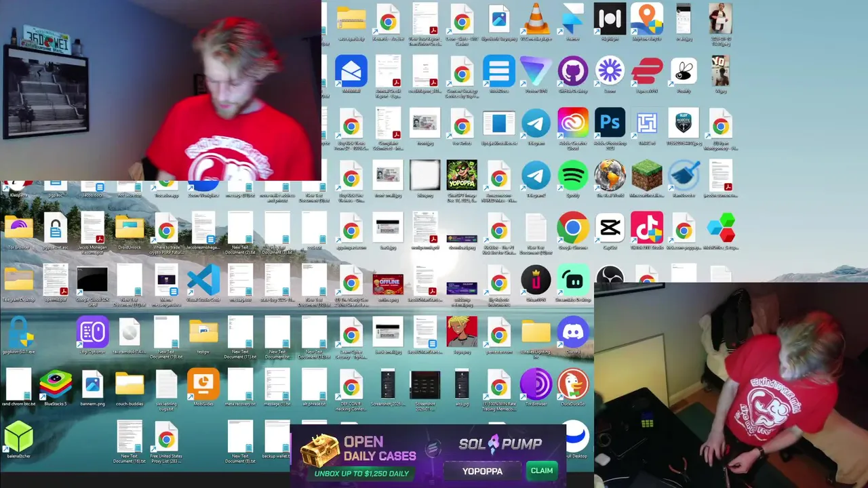This screenshot has width=868, height=488.
Task: Open the pgpsecret.asc padlock file
Action: [56, 228]
